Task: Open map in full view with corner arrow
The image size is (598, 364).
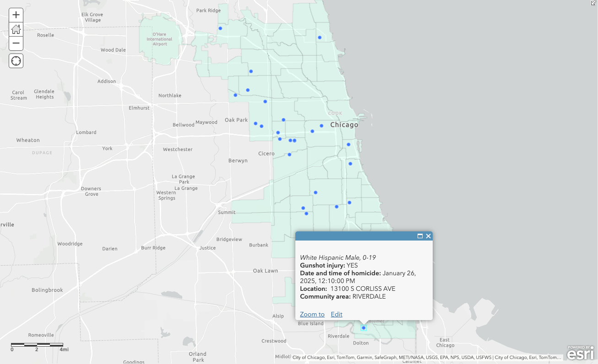Action: pos(593,3)
